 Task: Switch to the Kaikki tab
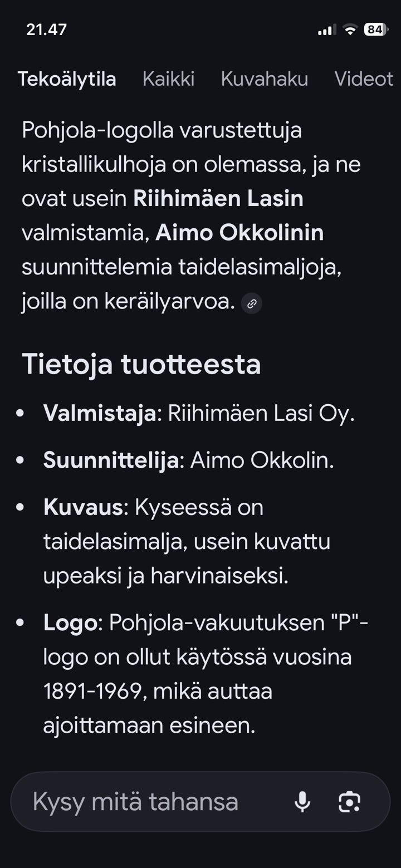[x=169, y=79]
